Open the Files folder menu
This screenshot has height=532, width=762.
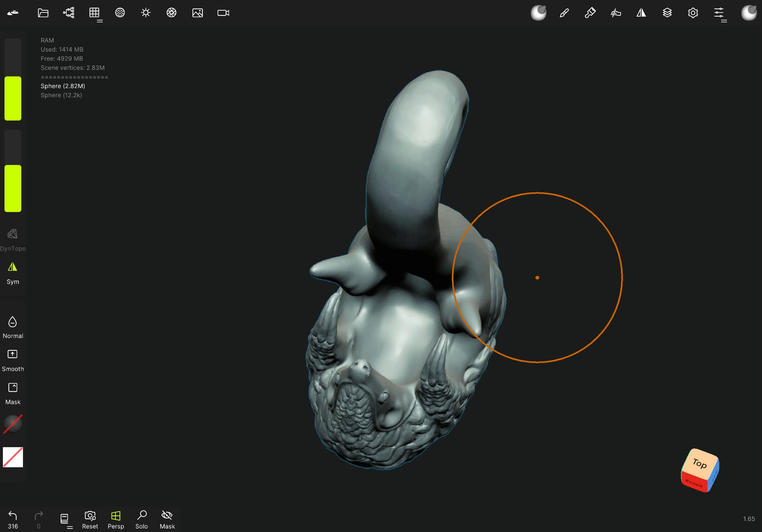pyautogui.click(x=43, y=13)
